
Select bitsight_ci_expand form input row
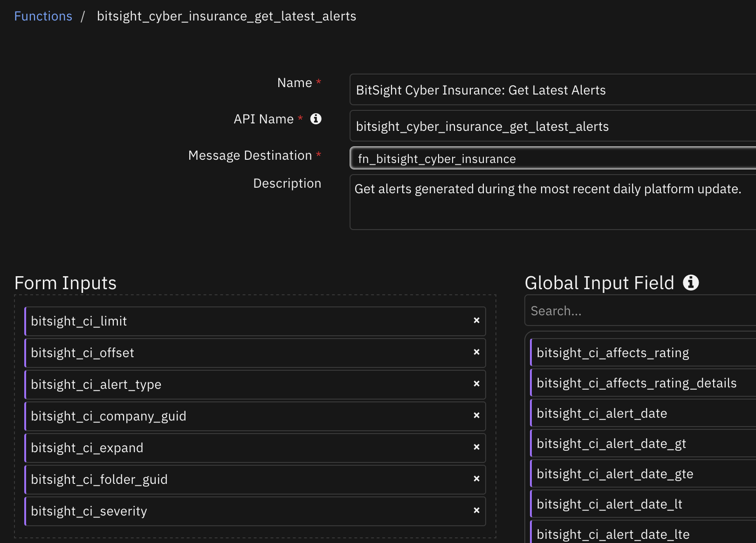coord(255,448)
